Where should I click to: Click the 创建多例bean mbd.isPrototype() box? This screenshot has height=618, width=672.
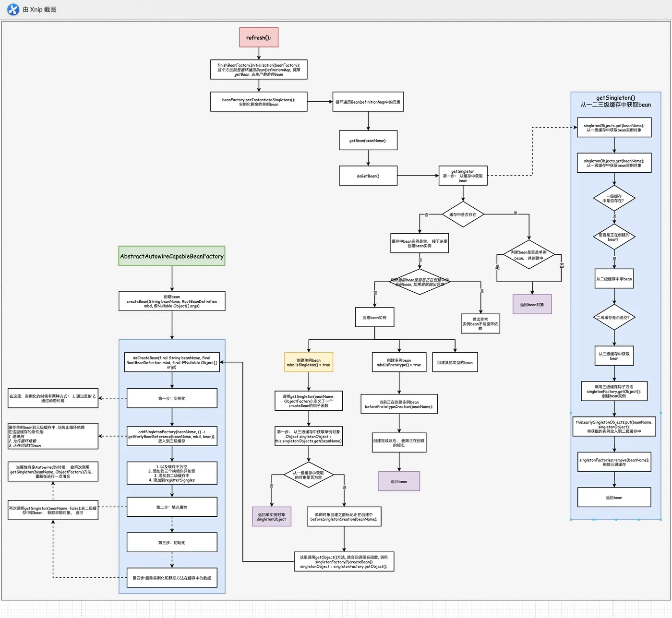pyautogui.click(x=399, y=362)
